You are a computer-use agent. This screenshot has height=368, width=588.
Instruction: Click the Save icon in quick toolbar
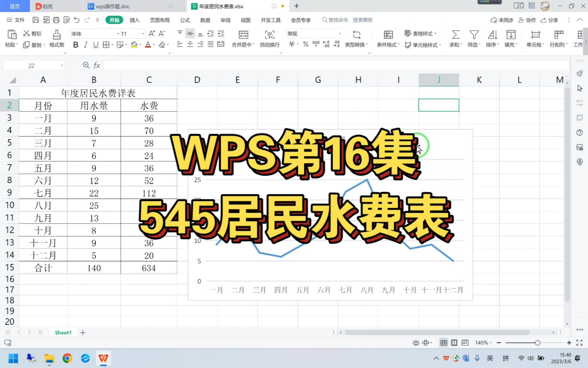pos(36,20)
